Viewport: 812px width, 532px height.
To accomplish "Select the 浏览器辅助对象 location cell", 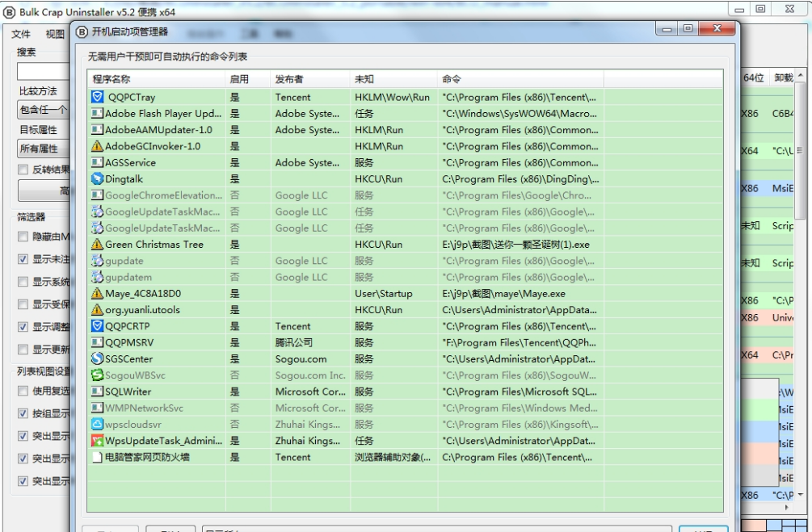I will coord(393,457).
